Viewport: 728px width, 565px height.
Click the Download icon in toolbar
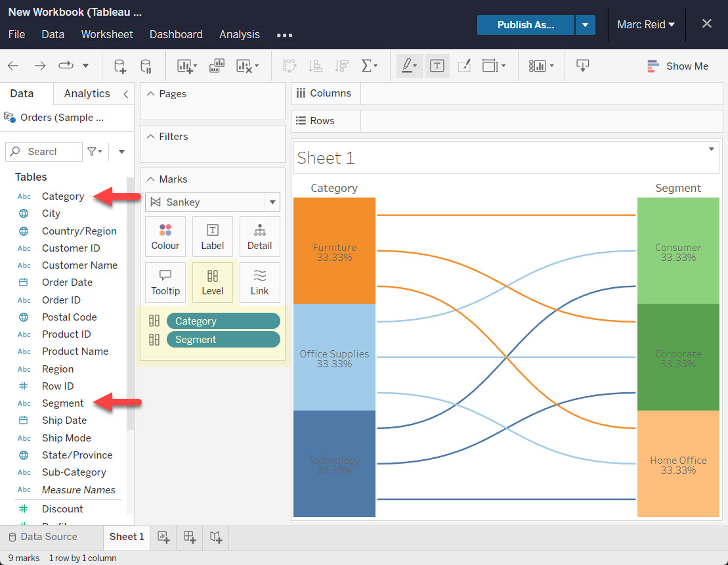coord(582,66)
